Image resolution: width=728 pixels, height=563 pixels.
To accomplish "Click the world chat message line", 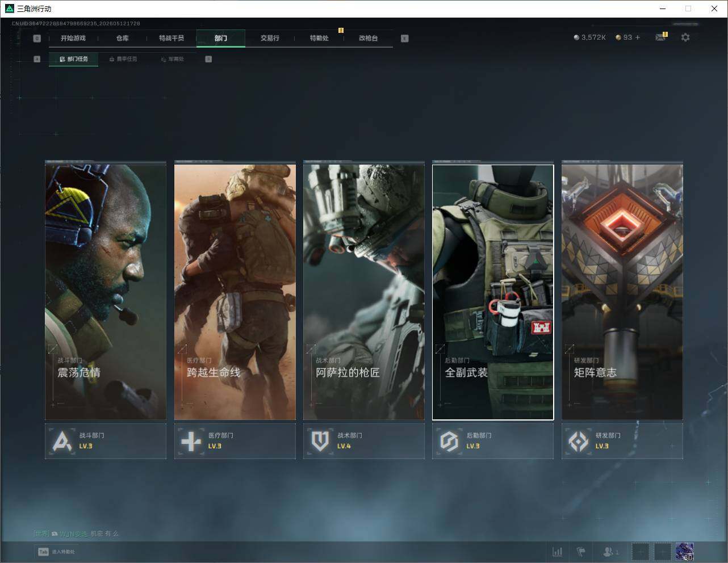I will 76,534.
